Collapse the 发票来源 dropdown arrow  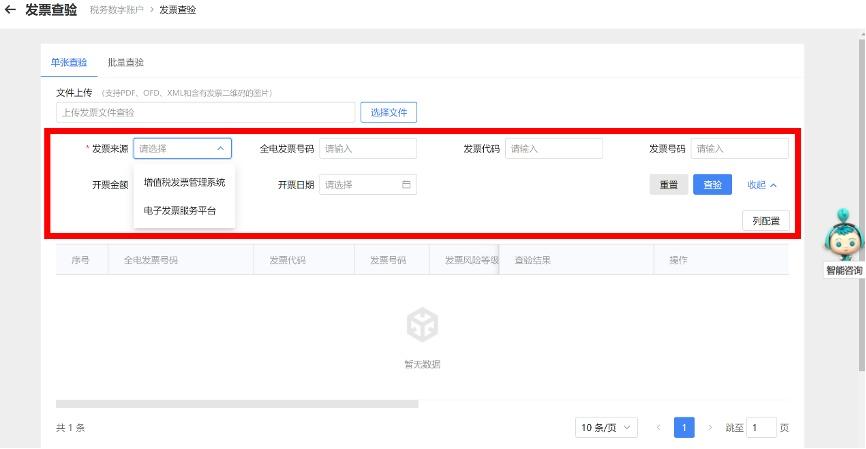(220, 149)
